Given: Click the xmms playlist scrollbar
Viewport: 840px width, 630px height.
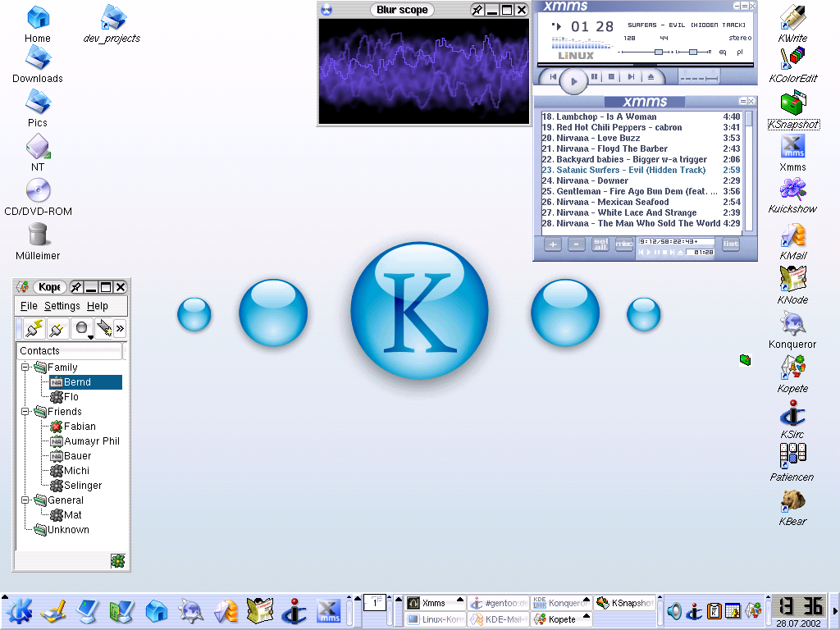Looking at the screenshot, I should (749, 171).
